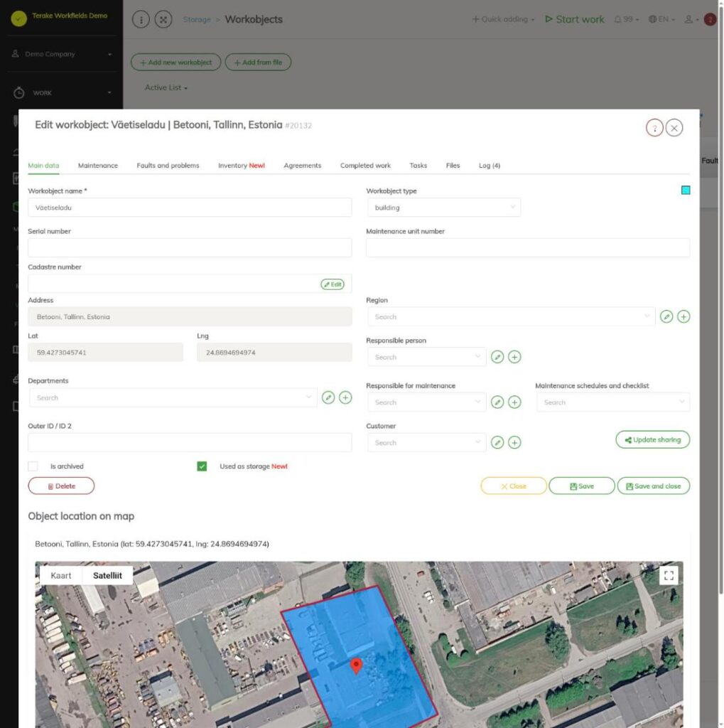
Task: Open the three-dot menu icon in header
Action: [141, 19]
